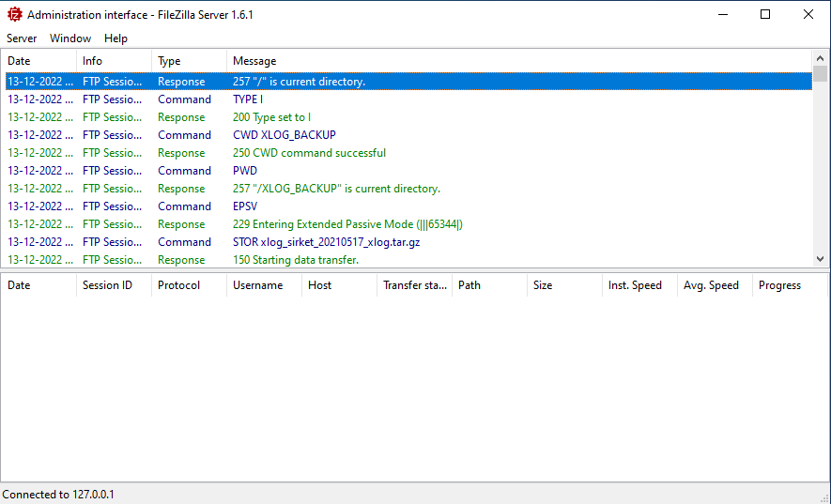Click Session ID column header
This screenshot has height=504, width=831.
[115, 285]
